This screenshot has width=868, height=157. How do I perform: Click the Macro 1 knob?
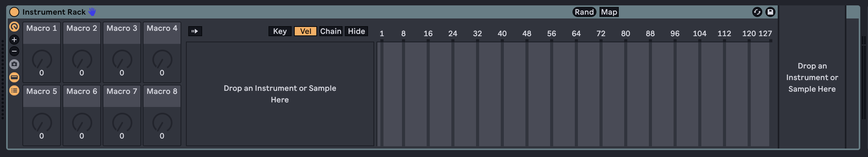tap(42, 60)
